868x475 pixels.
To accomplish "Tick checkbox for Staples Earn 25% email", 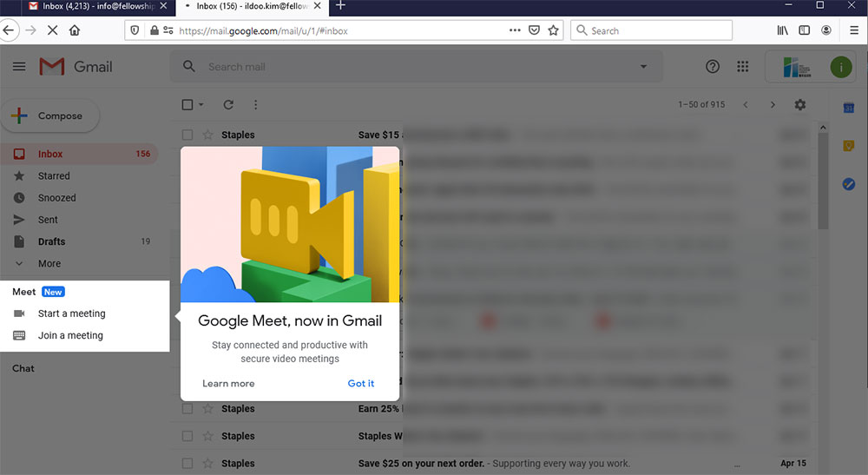I will [187, 408].
